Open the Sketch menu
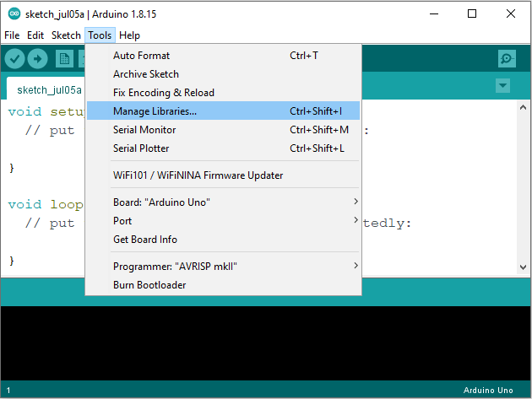Screen dimensions: 532x399 66,35
